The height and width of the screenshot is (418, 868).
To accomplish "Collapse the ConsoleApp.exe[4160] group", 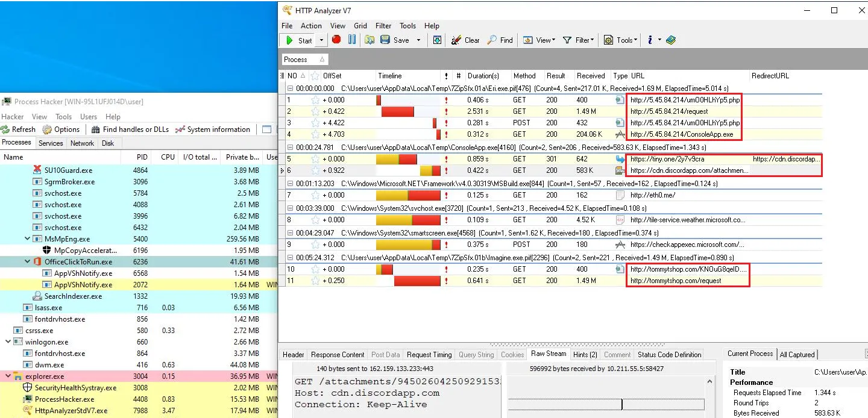I will [x=290, y=147].
